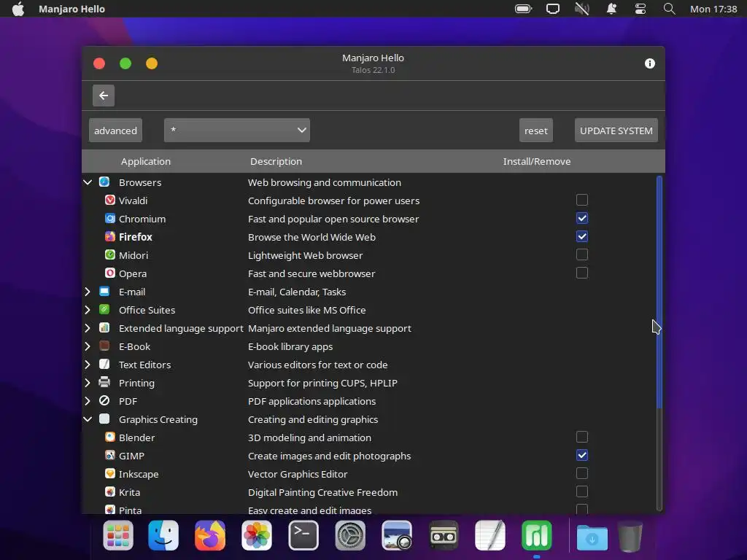This screenshot has height=560, width=747.
Task: Uncheck the Chromium install checkbox
Action: [581, 218]
